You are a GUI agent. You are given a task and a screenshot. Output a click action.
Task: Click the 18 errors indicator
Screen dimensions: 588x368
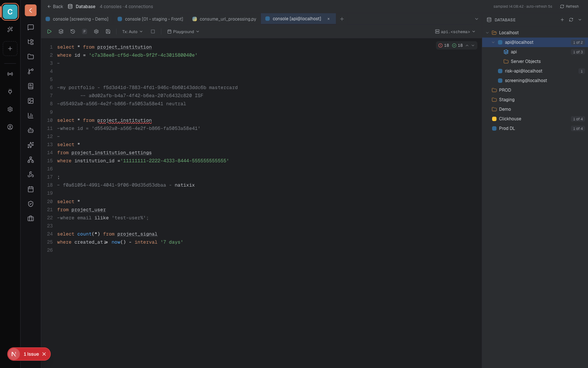(x=444, y=46)
